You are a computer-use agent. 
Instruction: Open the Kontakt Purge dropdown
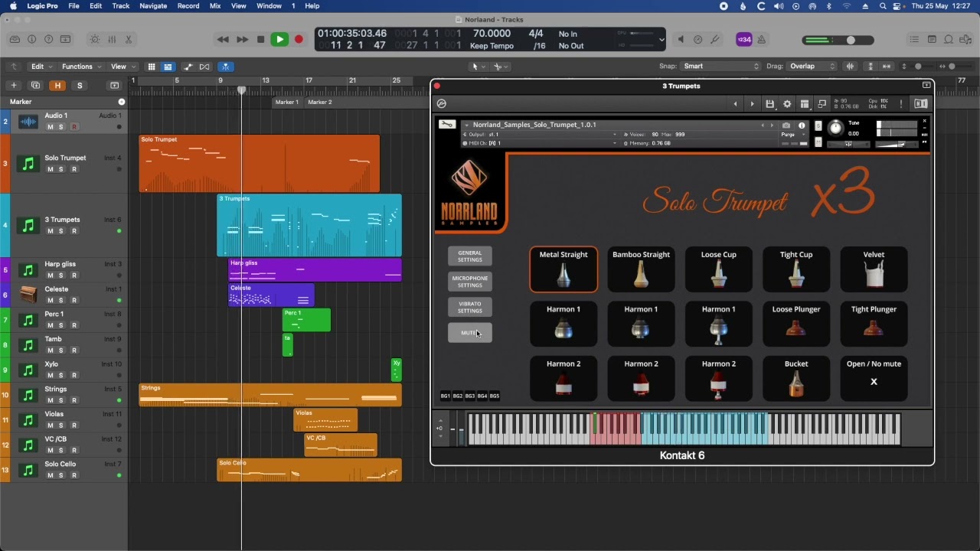tap(793, 134)
